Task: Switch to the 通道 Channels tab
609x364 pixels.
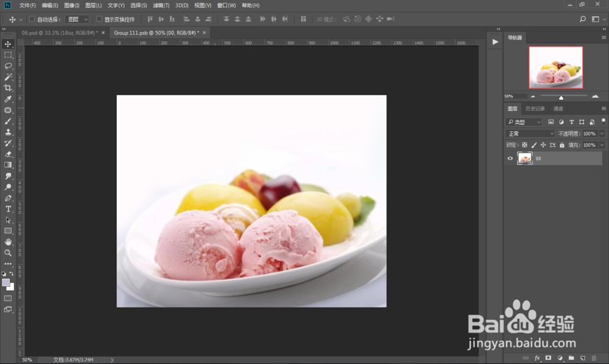Action: [558, 109]
